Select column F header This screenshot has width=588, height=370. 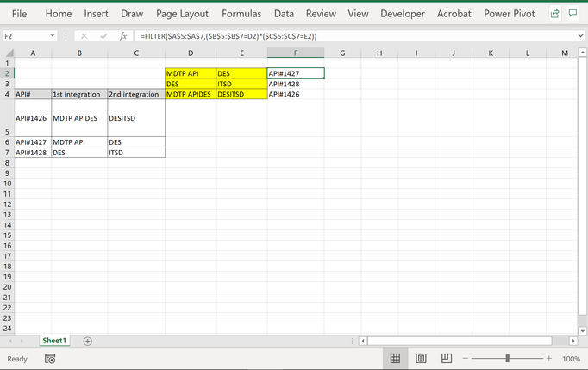coord(296,53)
